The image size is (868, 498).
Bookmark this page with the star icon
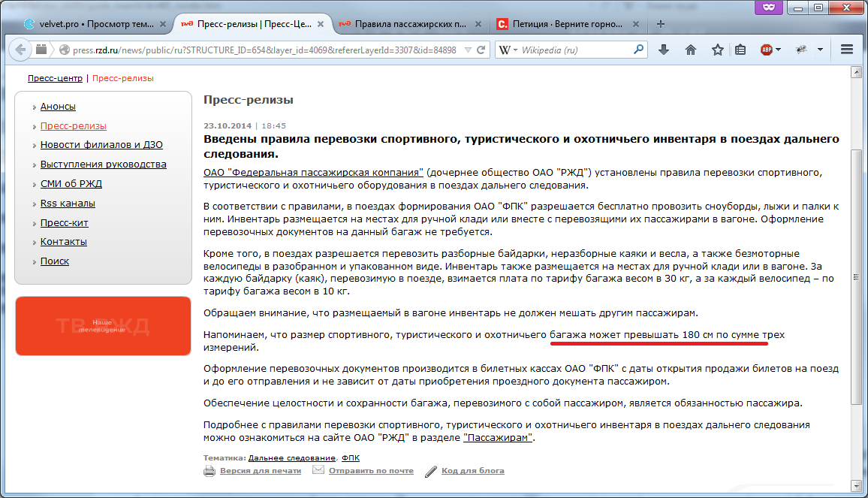pos(717,50)
